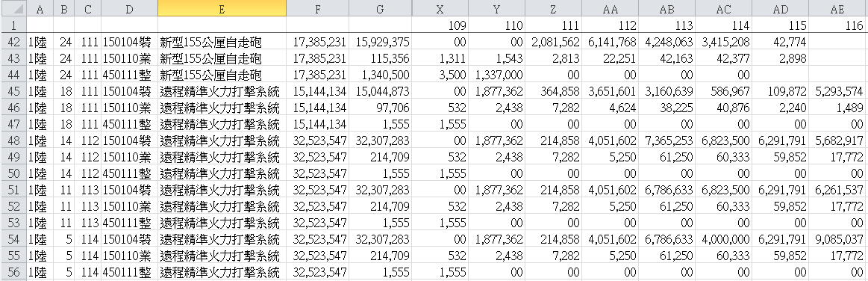
Task: Select column AB header
Action: tap(666, 8)
